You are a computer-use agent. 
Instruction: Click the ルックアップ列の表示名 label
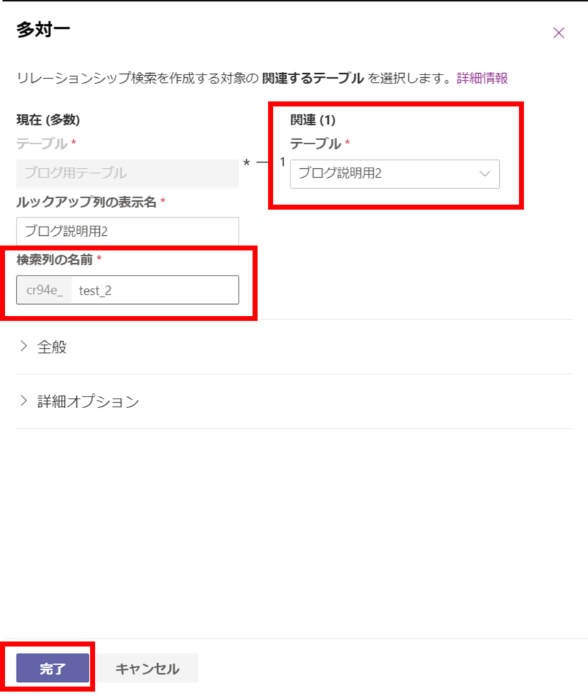(87, 202)
